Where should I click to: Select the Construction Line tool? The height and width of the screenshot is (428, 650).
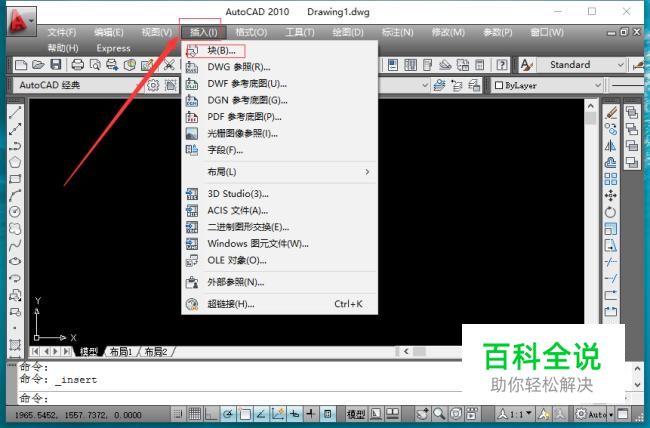point(15,129)
